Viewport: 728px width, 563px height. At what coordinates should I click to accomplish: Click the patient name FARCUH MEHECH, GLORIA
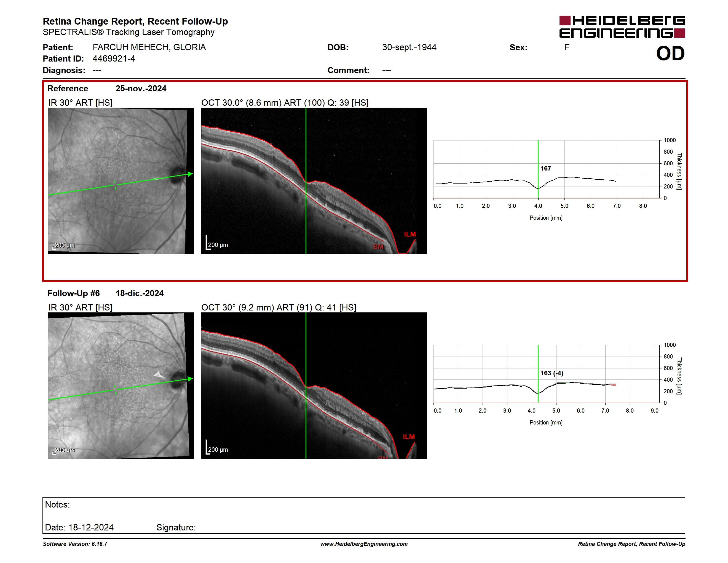coord(149,47)
